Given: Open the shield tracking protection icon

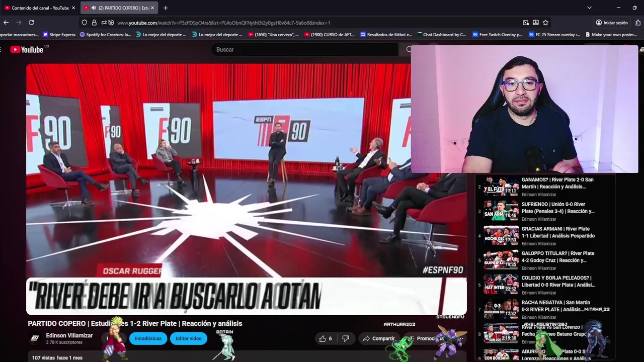Looking at the screenshot, I should click(84, 23).
